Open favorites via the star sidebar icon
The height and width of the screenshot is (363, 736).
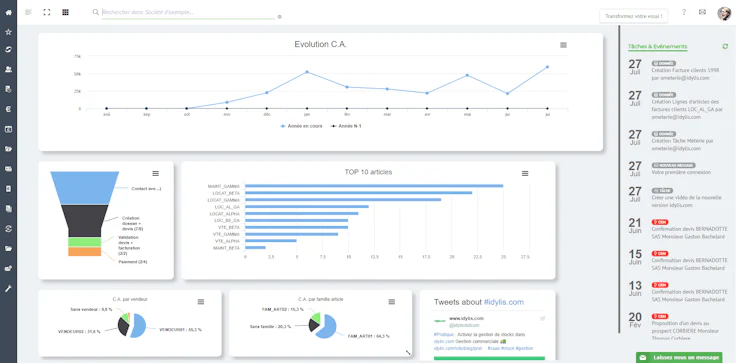pos(8,32)
